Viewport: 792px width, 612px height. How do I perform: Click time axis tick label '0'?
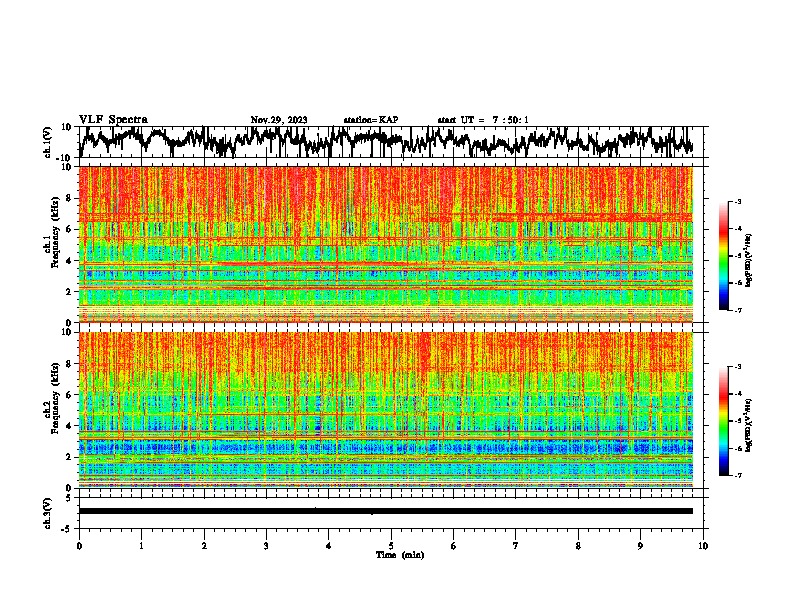79,546
